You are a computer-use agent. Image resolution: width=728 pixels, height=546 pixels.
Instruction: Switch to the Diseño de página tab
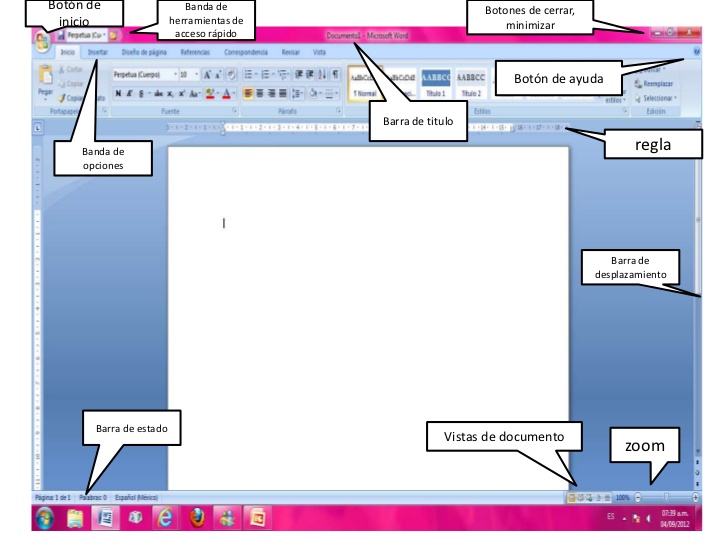(x=144, y=52)
